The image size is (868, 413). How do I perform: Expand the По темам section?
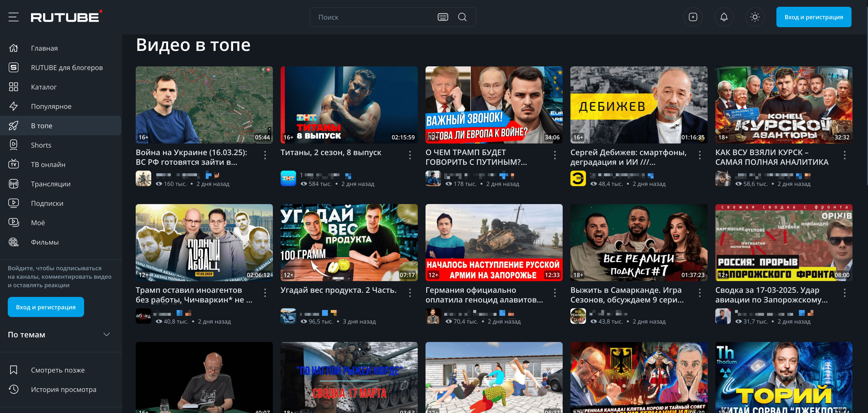point(106,334)
